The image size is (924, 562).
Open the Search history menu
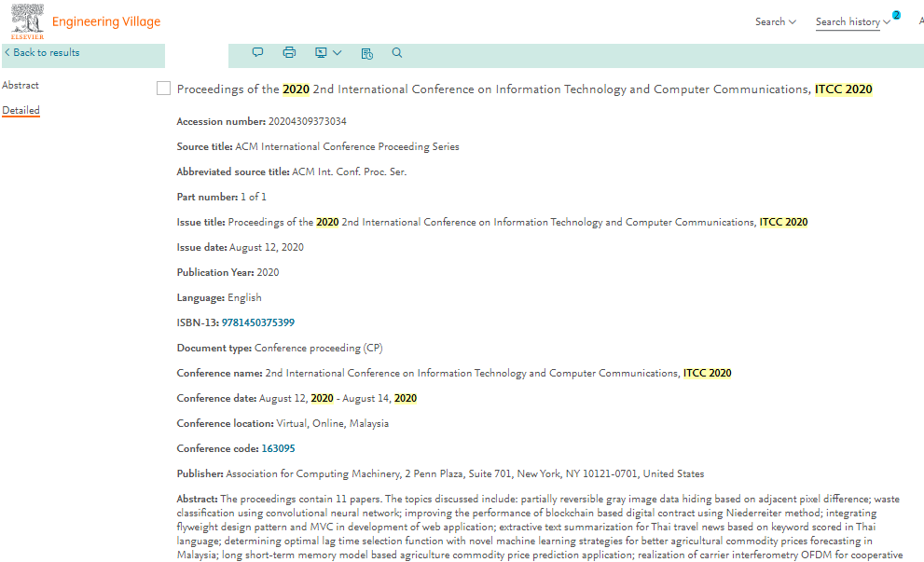tap(852, 21)
